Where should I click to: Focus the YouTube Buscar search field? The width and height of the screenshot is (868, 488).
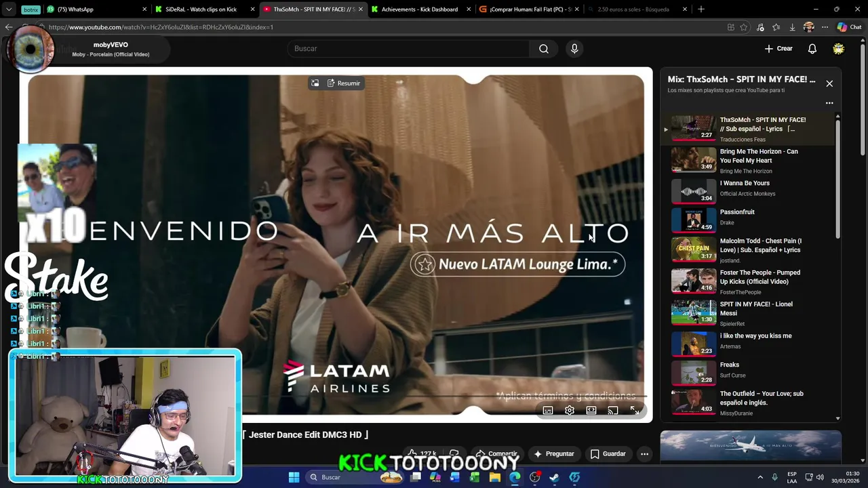409,49
